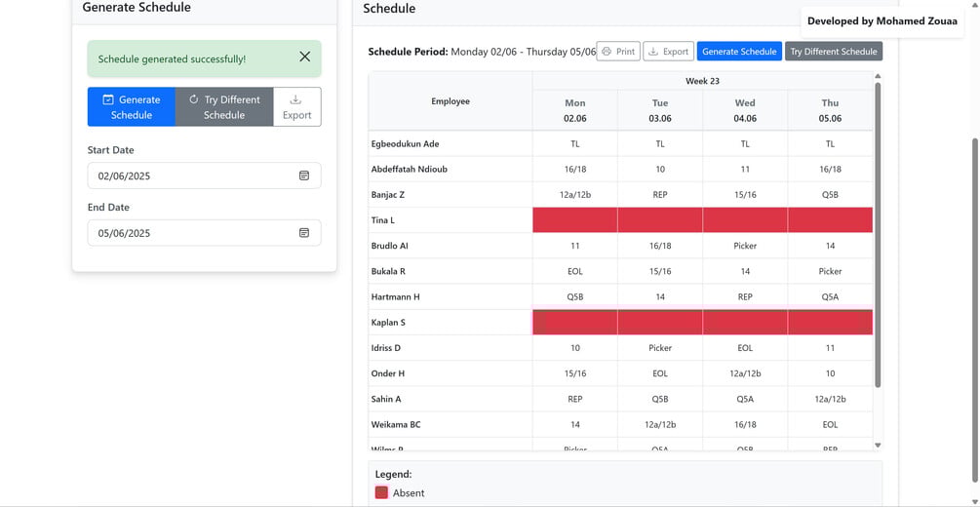Select employee name Brudlo Al

(389, 246)
